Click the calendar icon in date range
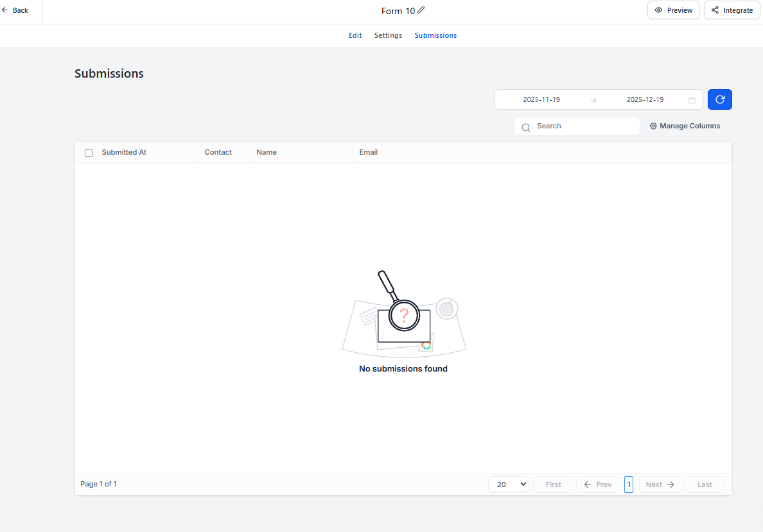763x532 pixels. pos(692,100)
